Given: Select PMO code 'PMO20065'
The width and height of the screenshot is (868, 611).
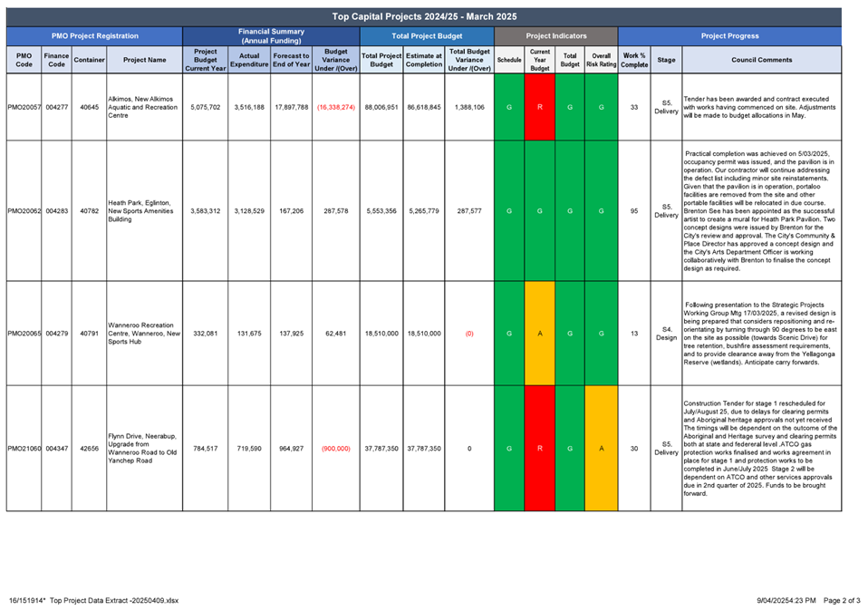Looking at the screenshot, I should point(24,334).
